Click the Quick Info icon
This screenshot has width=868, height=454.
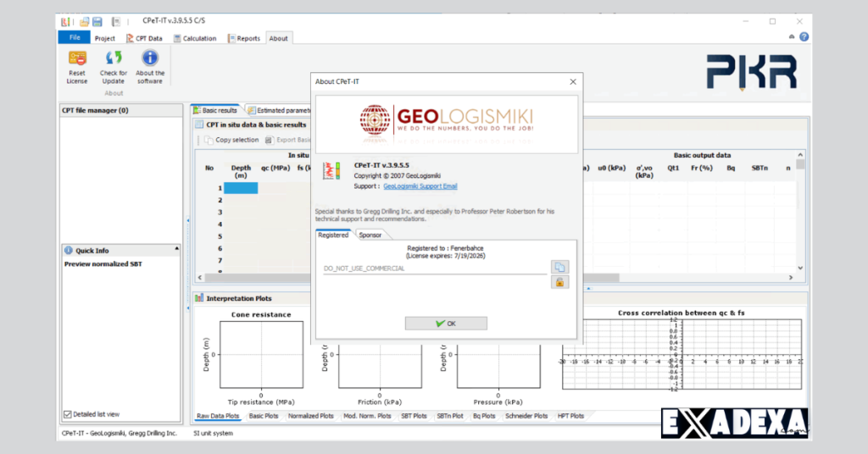point(69,251)
